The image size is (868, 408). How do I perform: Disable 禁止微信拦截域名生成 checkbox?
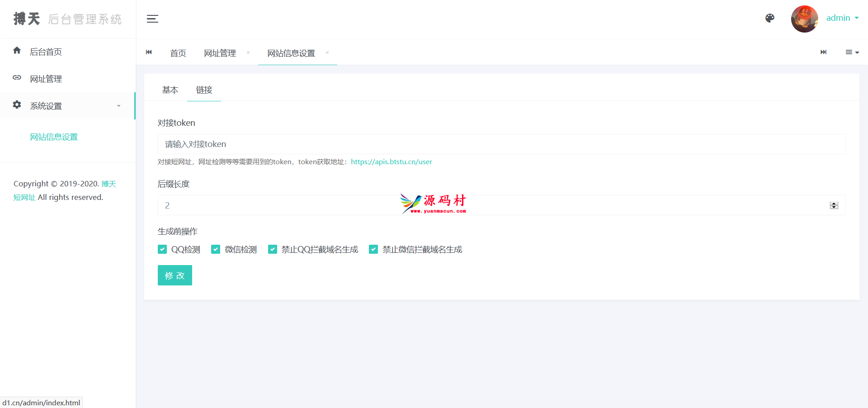373,249
